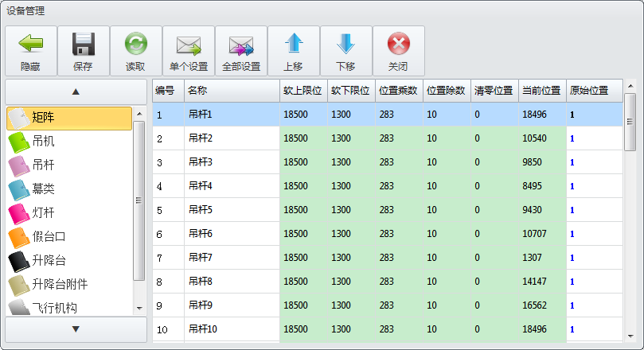Screen dimensions: 644x350
Task: Open the 幕类 category in sidebar
Action: coord(68,189)
